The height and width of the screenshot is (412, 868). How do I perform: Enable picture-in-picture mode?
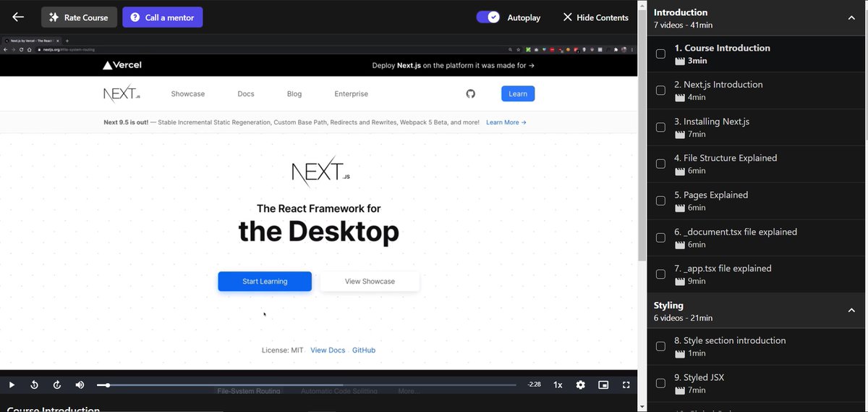pyautogui.click(x=603, y=385)
